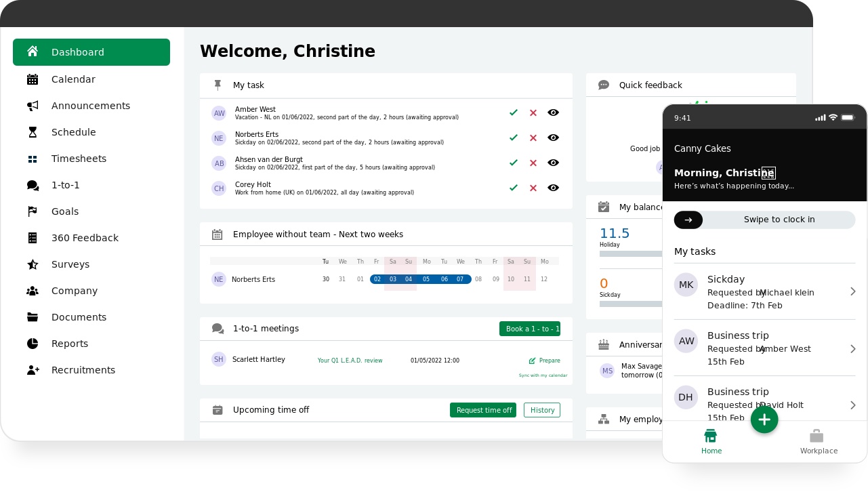Expand David Holt's Business trip chevron
Image resolution: width=868 pixels, height=492 pixels.
[853, 405]
